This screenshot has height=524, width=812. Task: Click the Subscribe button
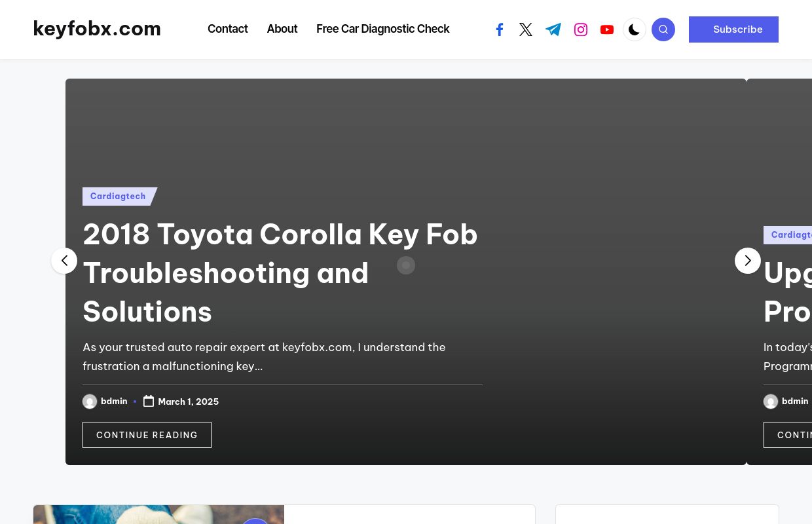click(x=733, y=29)
